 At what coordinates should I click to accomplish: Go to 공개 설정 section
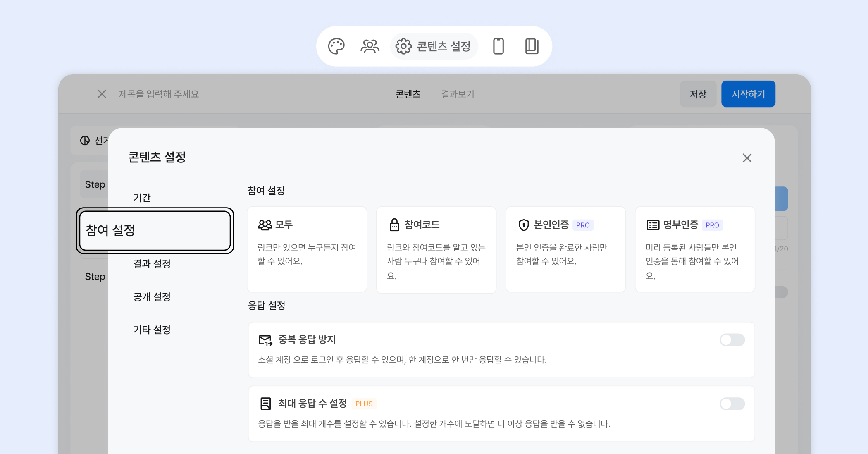pos(152,297)
